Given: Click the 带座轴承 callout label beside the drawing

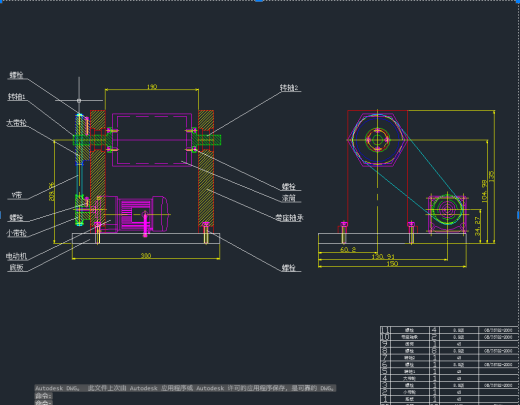Looking at the screenshot, I should (289, 218).
